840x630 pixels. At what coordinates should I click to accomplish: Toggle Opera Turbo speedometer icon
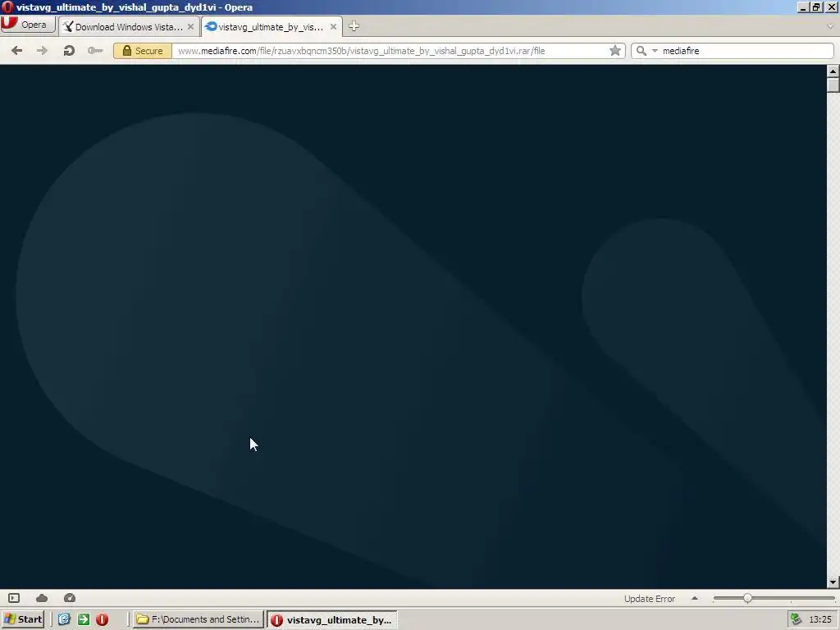(70, 598)
